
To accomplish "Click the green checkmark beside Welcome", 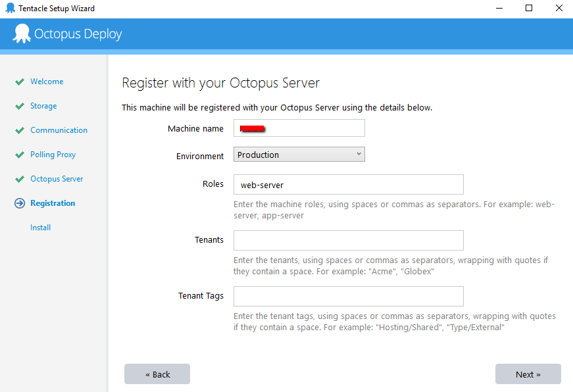I will (20, 82).
